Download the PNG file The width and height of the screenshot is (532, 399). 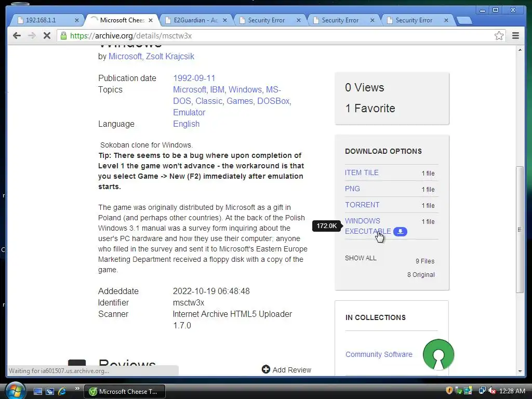click(x=352, y=189)
